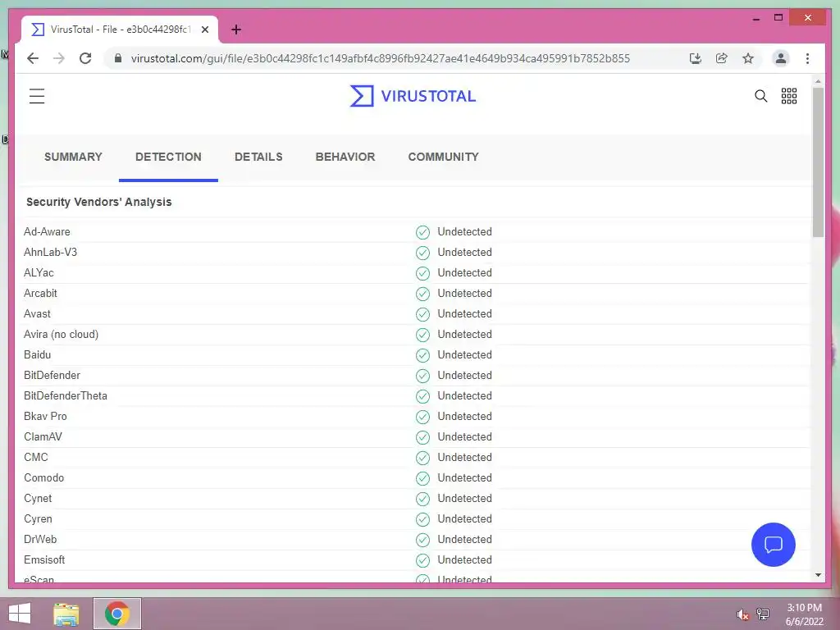Click the muted speaker tray icon
The height and width of the screenshot is (630, 840).
(742, 615)
